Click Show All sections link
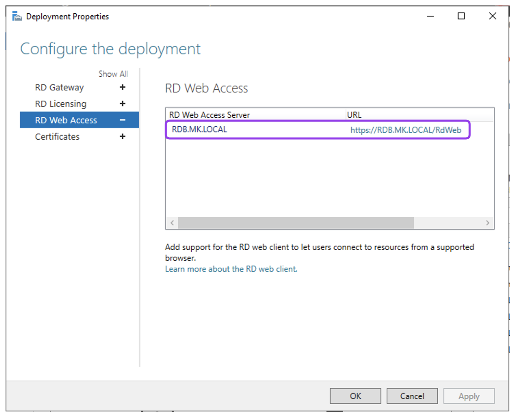 tap(113, 74)
